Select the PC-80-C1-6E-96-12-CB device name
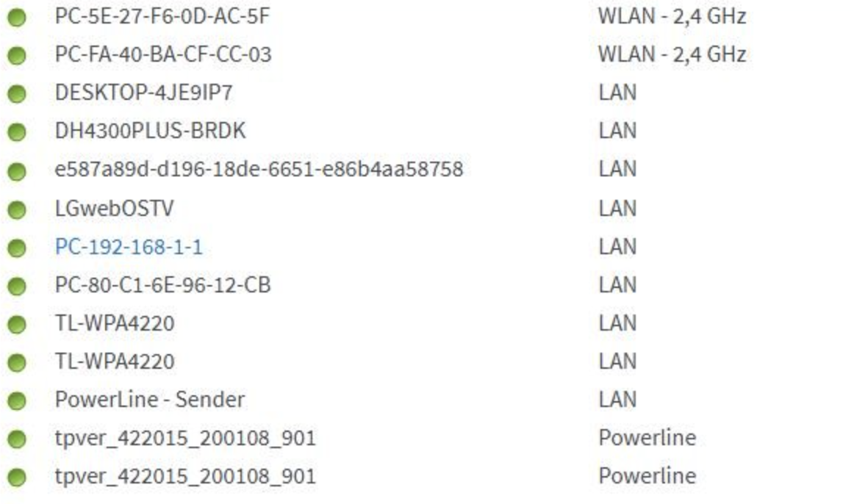Image resolution: width=854 pixels, height=504 pixels. tap(163, 285)
